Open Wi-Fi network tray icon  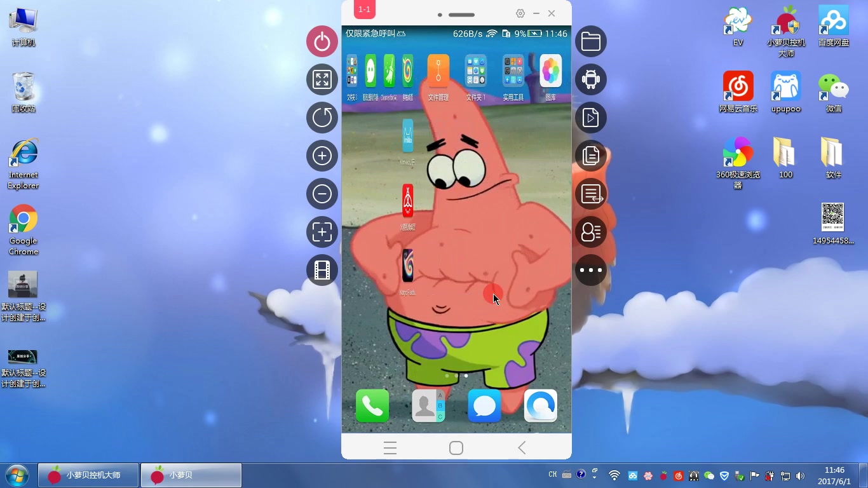(x=614, y=475)
